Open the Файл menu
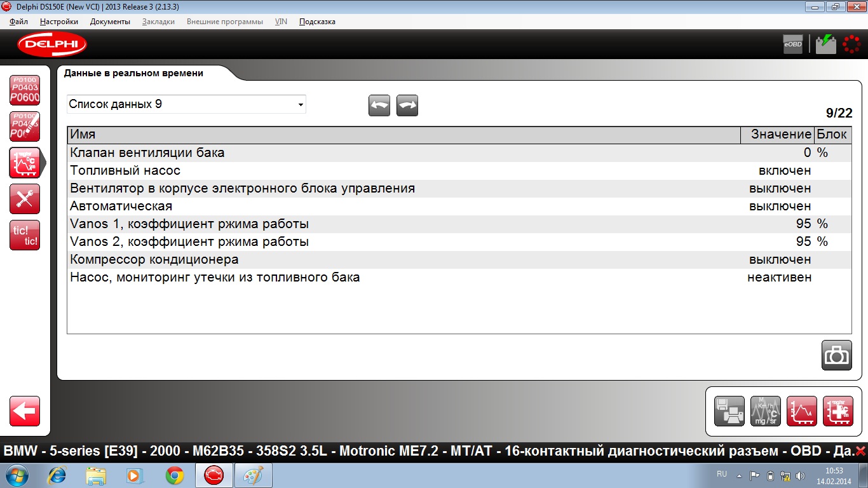The height and width of the screenshot is (488, 868). click(x=19, y=22)
